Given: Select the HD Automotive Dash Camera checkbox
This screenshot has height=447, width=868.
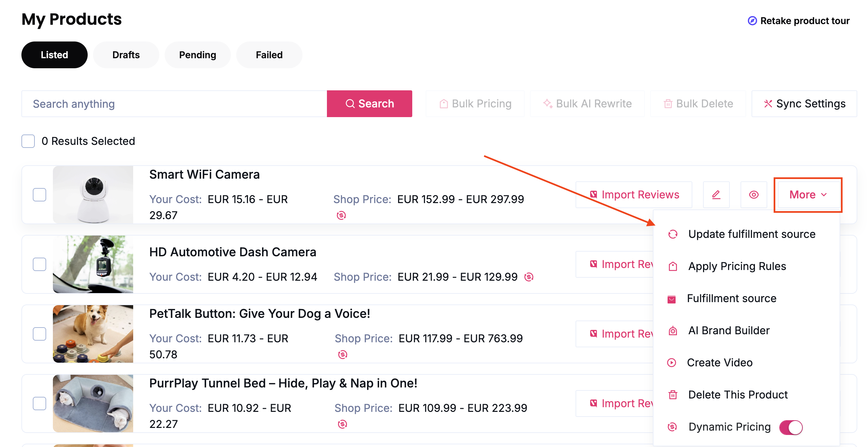Looking at the screenshot, I should point(39,264).
